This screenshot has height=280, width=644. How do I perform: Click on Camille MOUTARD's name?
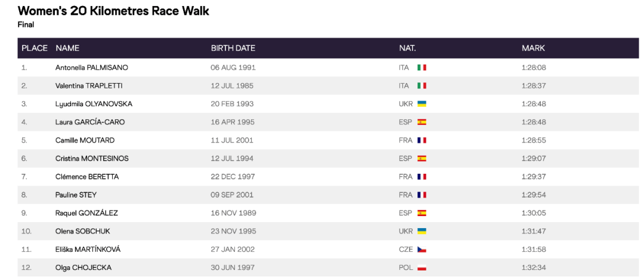[x=85, y=140]
